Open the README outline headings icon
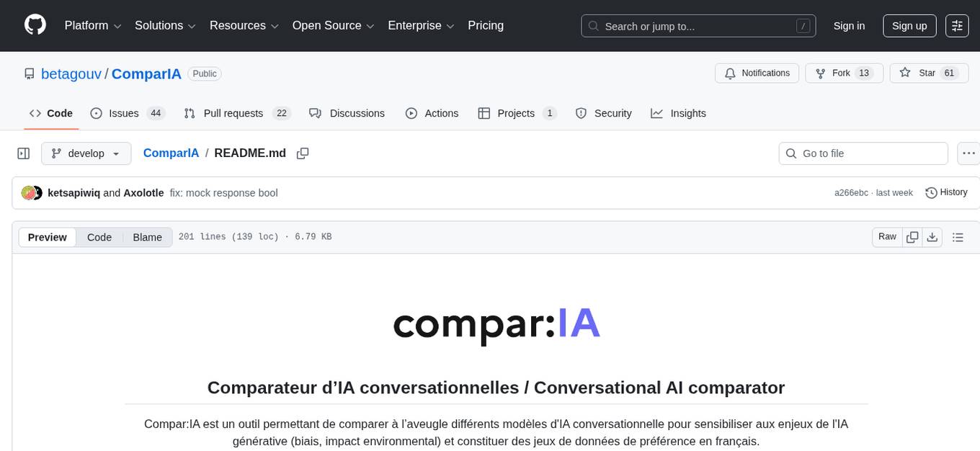Viewport: 980px width, 451px height. point(958,236)
